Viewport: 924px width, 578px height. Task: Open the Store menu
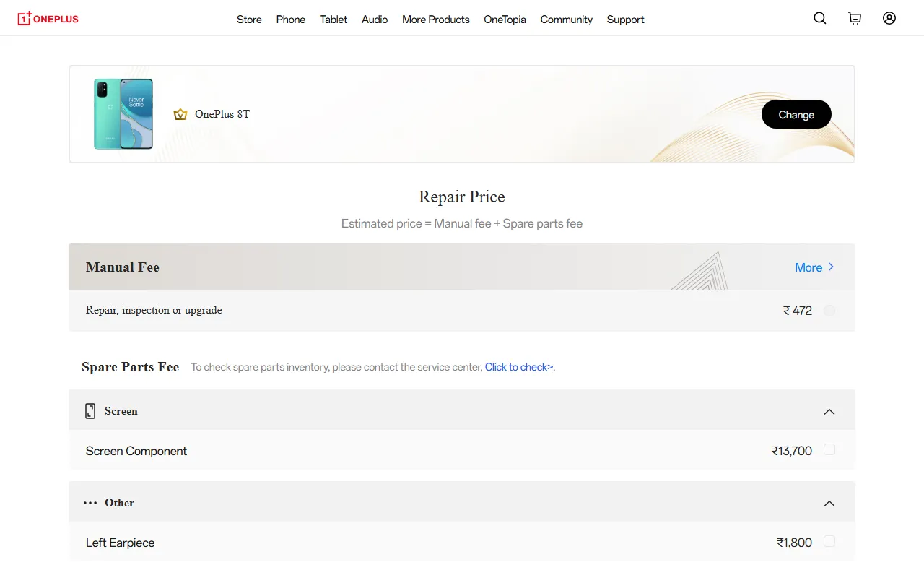[x=249, y=20]
